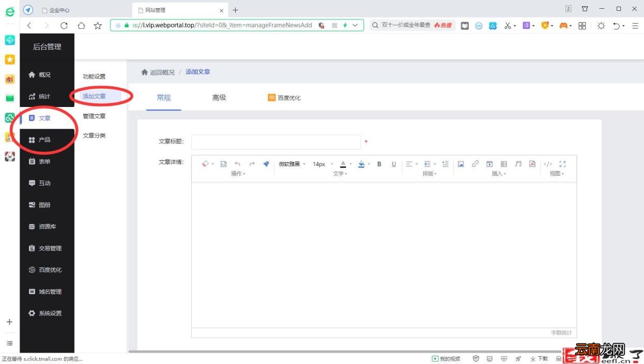Switch to the 常规 tab
This screenshot has width=644, height=364.
164,98
